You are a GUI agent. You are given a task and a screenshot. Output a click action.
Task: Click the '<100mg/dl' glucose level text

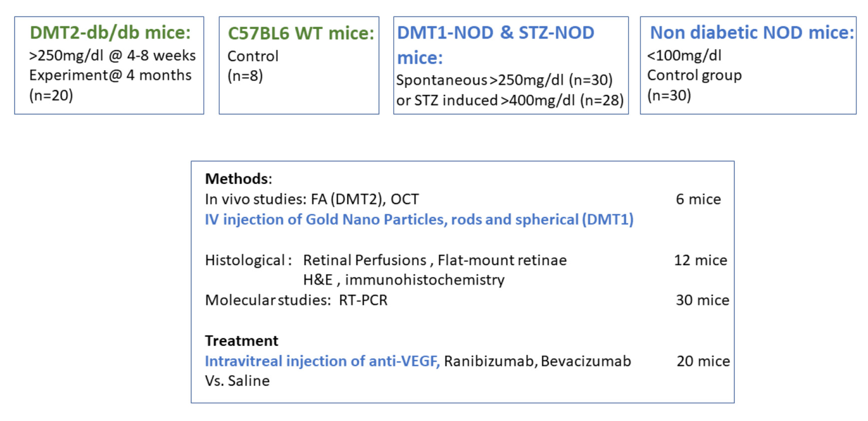(x=684, y=56)
